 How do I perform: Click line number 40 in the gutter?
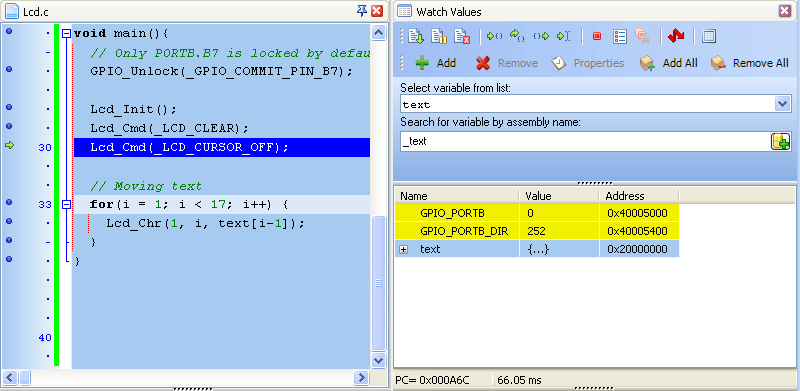pyautogui.click(x=45, y=337)
